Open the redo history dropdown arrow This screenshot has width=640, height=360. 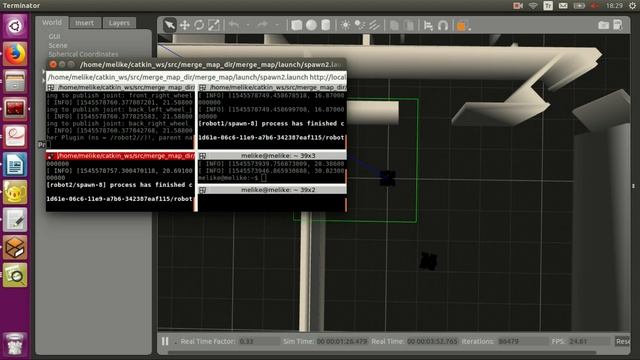(x=277, y=25)
